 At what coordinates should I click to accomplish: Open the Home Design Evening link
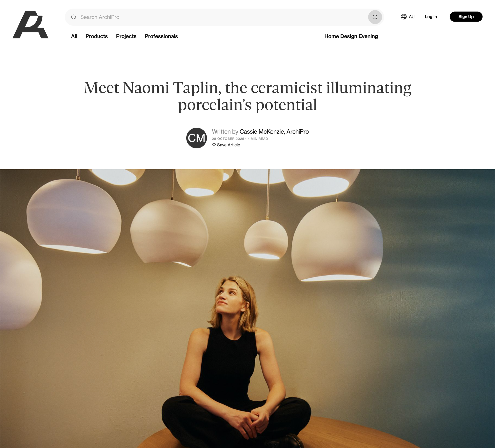(351, 36)
